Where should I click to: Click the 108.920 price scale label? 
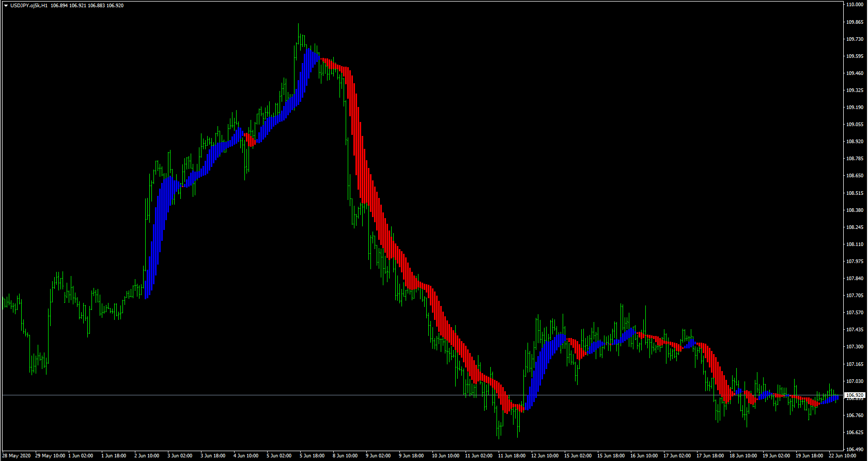click(855, 141)
